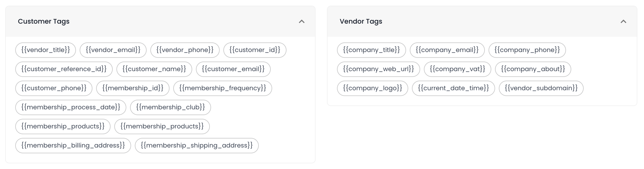Click the {{vendor_title}} tag
This screenshot has width=644, height=169.
[x=46, y=50]
